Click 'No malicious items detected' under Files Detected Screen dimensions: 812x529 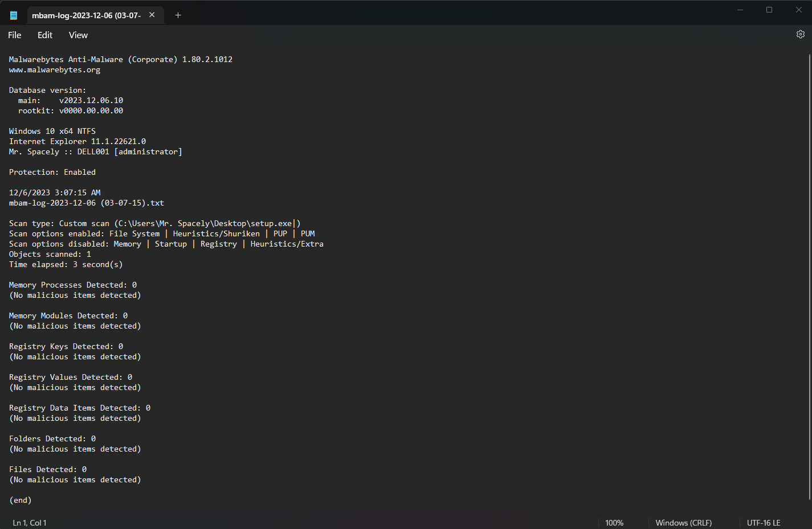click(75, 480)
